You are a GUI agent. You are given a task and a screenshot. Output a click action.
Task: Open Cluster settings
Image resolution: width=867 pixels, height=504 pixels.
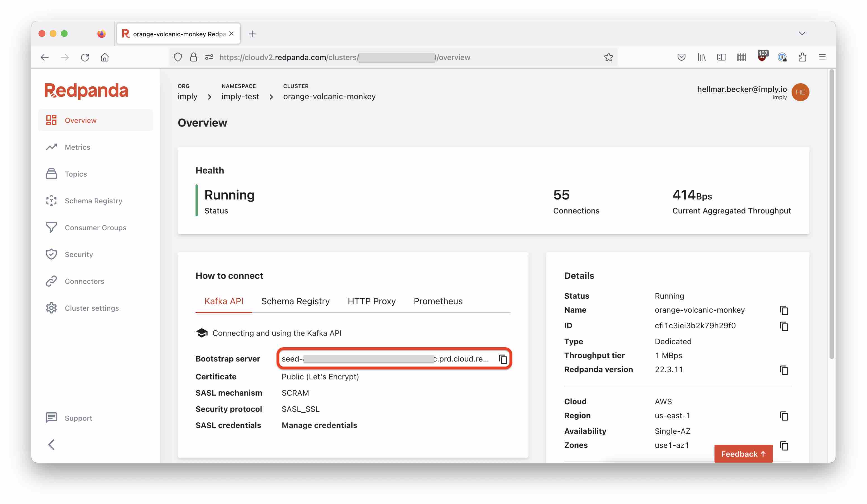[92, 308]
